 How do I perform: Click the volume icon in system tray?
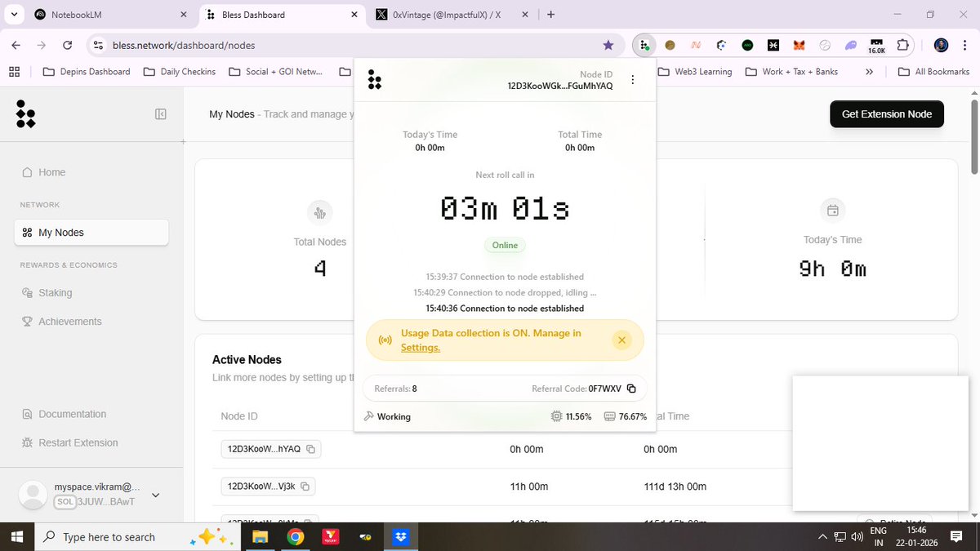pyautogui.click(x=857, y=537)
